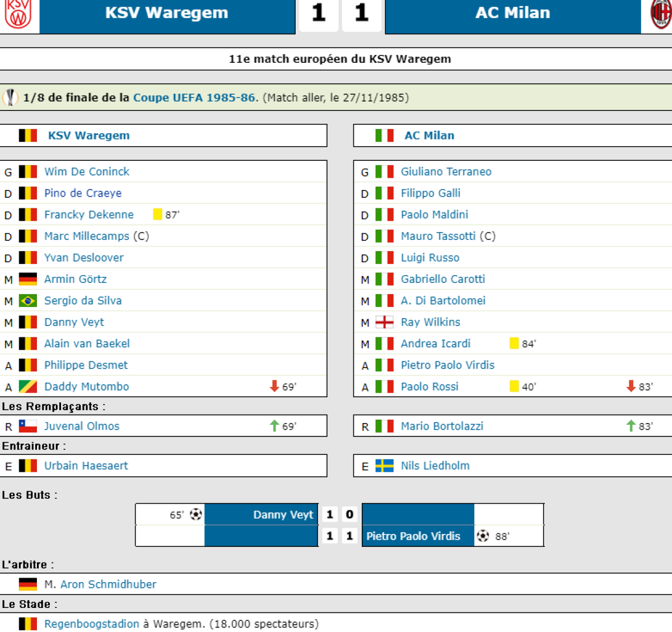The width and height of the screenshot is (672, 632).
Task: Click Nils Liedholm's Sweden flag icon
Action: click(384, 466)
